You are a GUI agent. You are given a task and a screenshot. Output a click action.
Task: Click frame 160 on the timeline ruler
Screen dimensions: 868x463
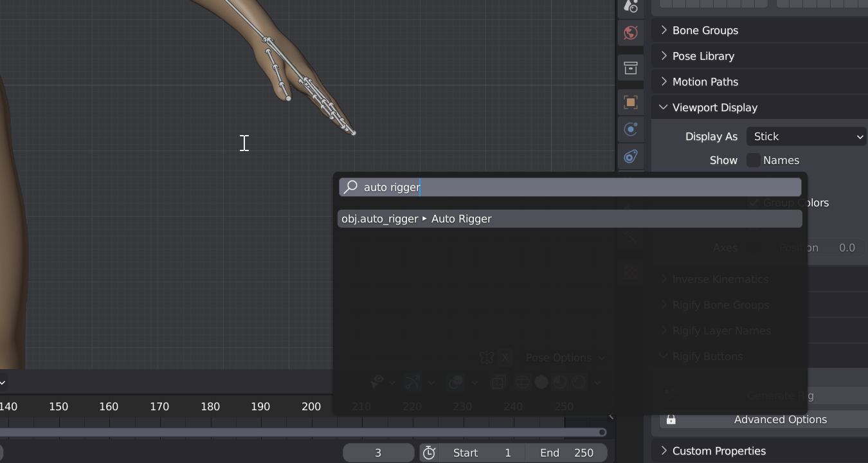[109, 406]
